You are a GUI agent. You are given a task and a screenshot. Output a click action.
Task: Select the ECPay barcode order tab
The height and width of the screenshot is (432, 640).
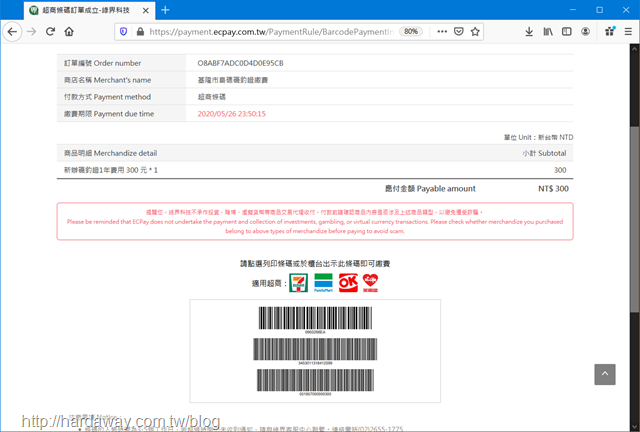coord(90,10)
